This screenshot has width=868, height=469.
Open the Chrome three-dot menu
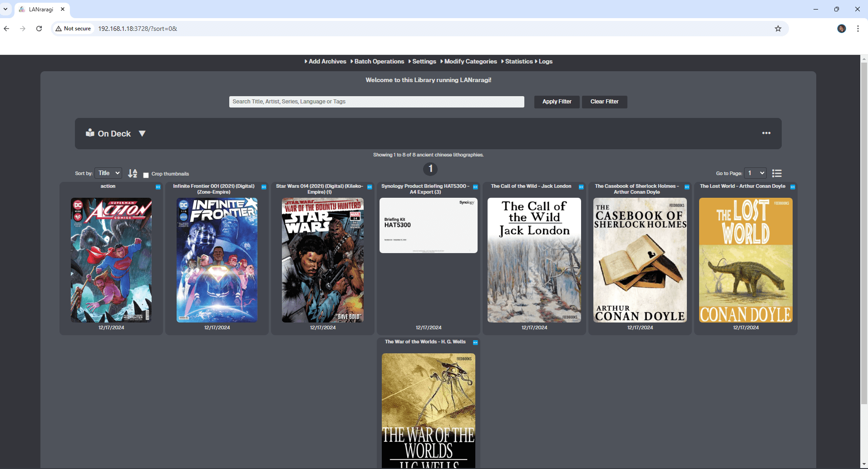tap(858, 29)
